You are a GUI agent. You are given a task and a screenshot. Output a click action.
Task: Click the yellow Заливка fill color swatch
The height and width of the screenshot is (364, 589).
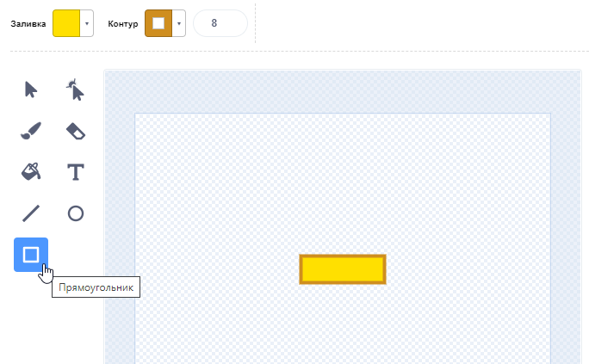point(66,23)
